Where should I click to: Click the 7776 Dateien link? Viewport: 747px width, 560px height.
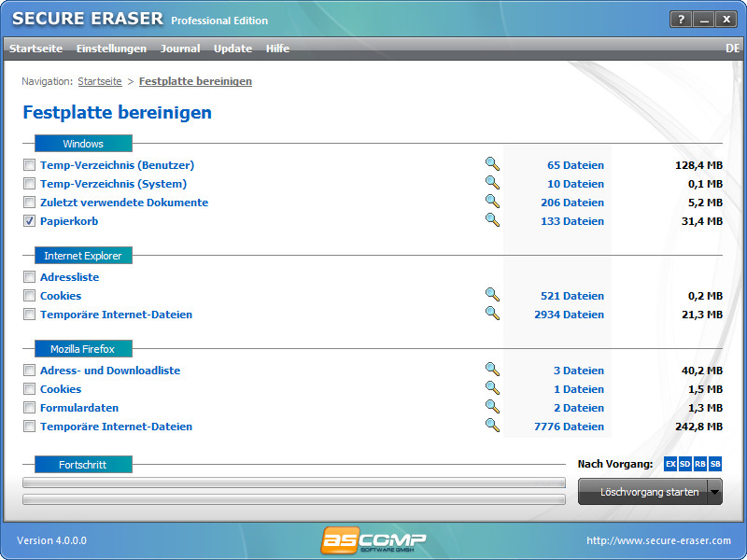569,427
